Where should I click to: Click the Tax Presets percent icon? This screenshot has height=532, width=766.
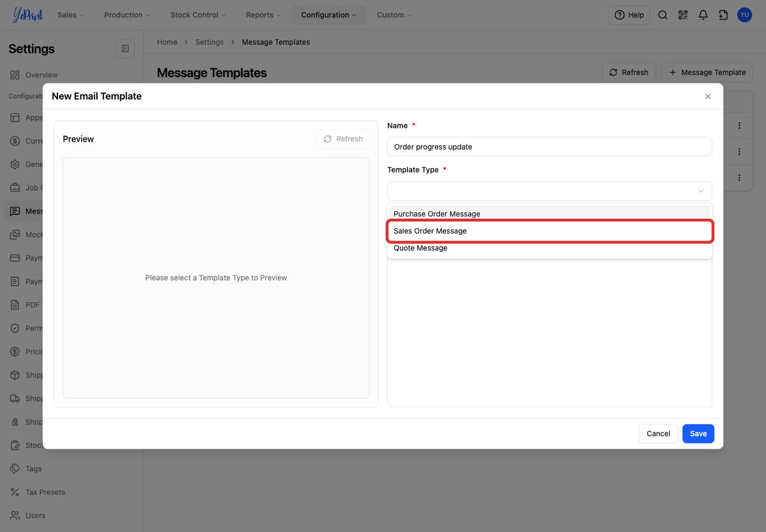pyautogui.click(x=15, y=492)
